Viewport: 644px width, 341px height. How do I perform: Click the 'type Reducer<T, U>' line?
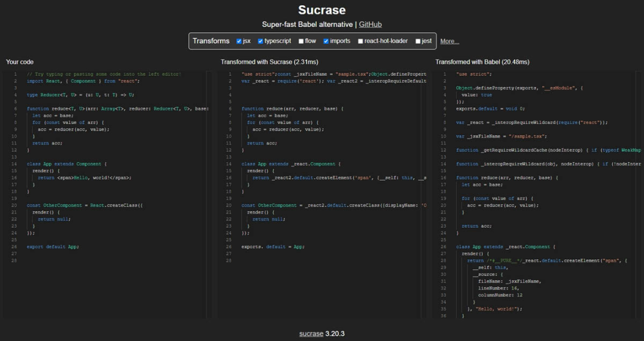pos(80,95)
